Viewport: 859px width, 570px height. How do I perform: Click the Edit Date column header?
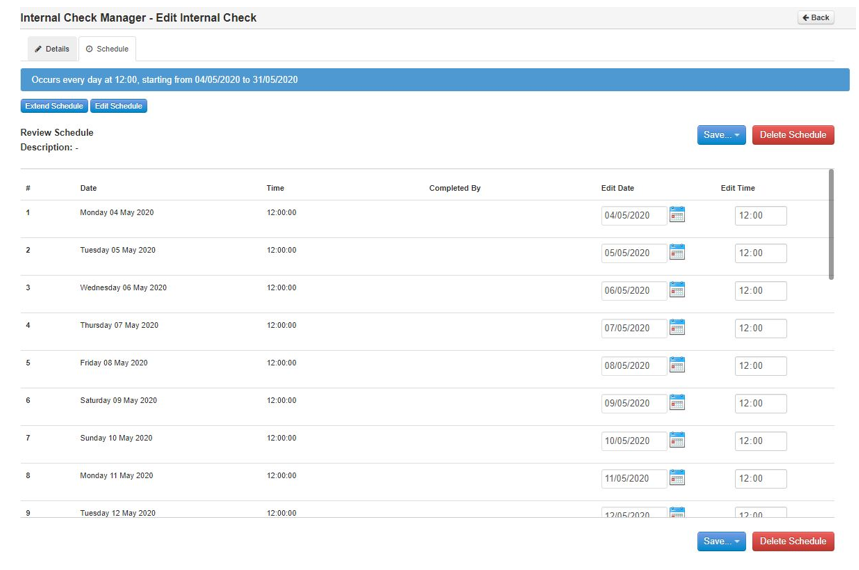coord(617,188)
